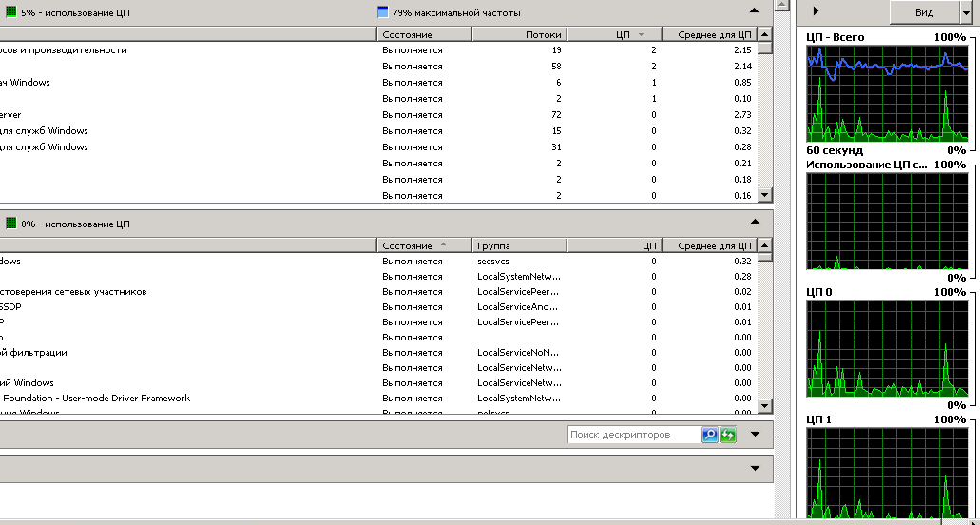Click the green refresh icon beside search

(x=728, y=435)
